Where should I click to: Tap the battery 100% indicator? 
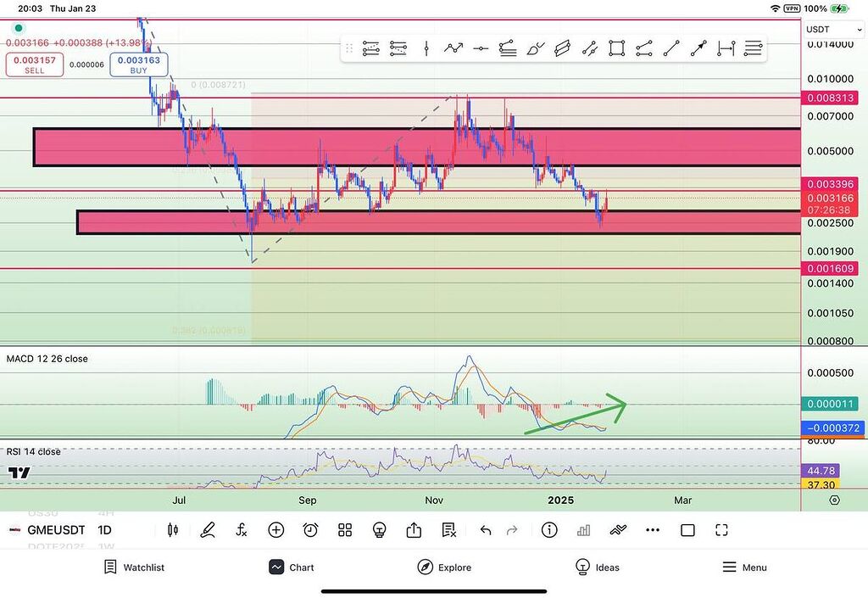827,8
